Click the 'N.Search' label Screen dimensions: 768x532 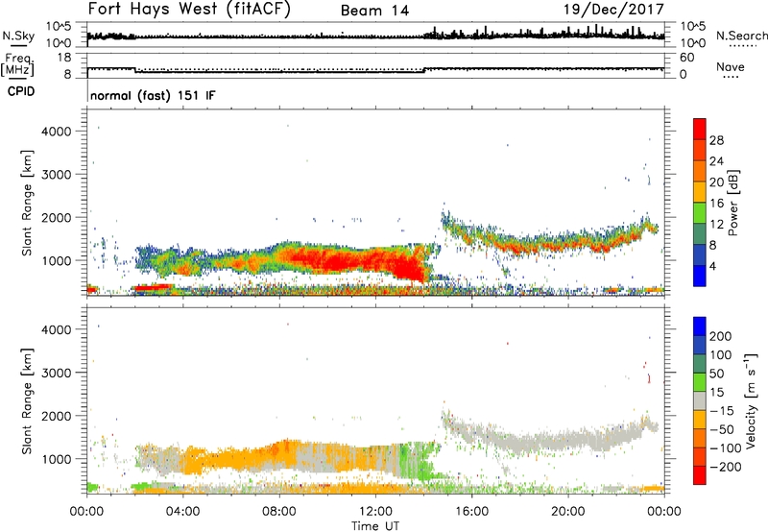(x=741, y=36)
